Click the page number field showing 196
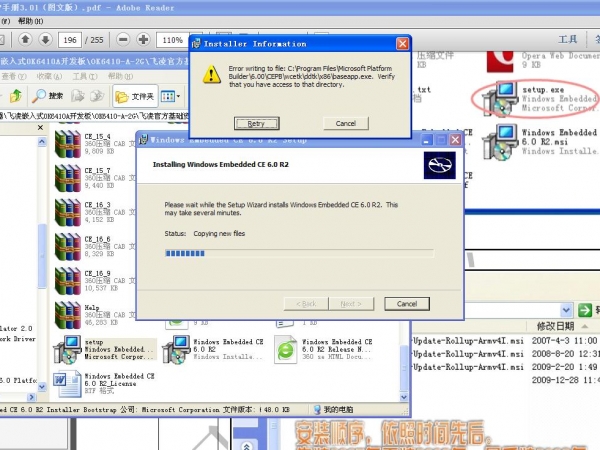 (71, 40)
